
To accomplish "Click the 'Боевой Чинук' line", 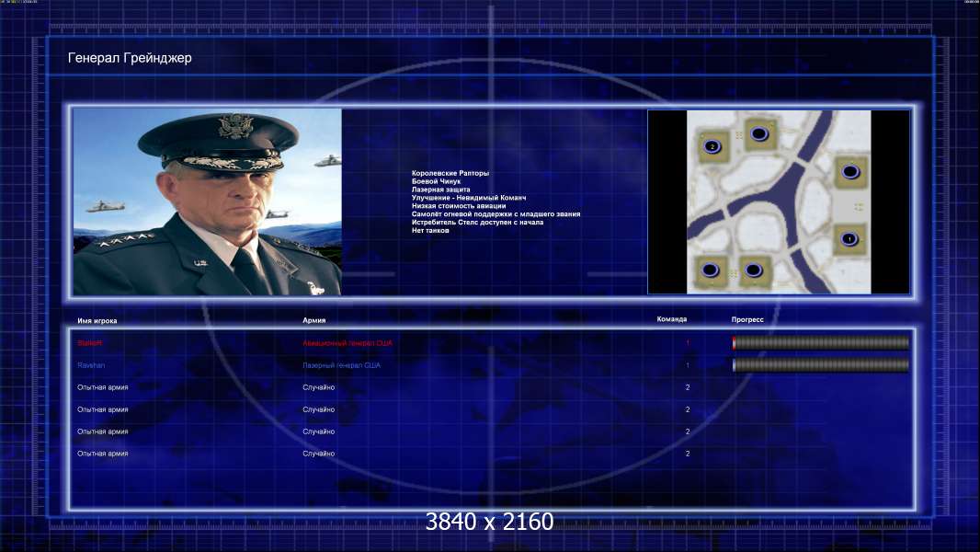I will point(436,181).
